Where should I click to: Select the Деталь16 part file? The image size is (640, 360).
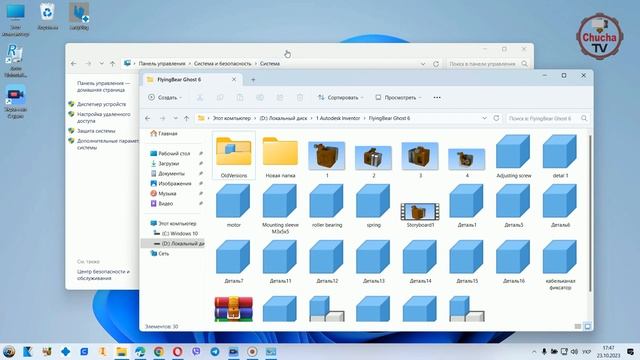pyautogui.click(x=513, y=261)
